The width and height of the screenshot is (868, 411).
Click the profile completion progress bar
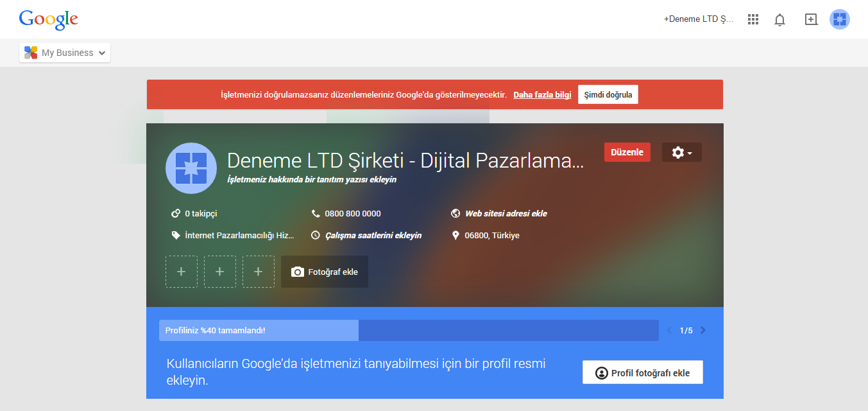pyautogui.click(x=409, y=330)
